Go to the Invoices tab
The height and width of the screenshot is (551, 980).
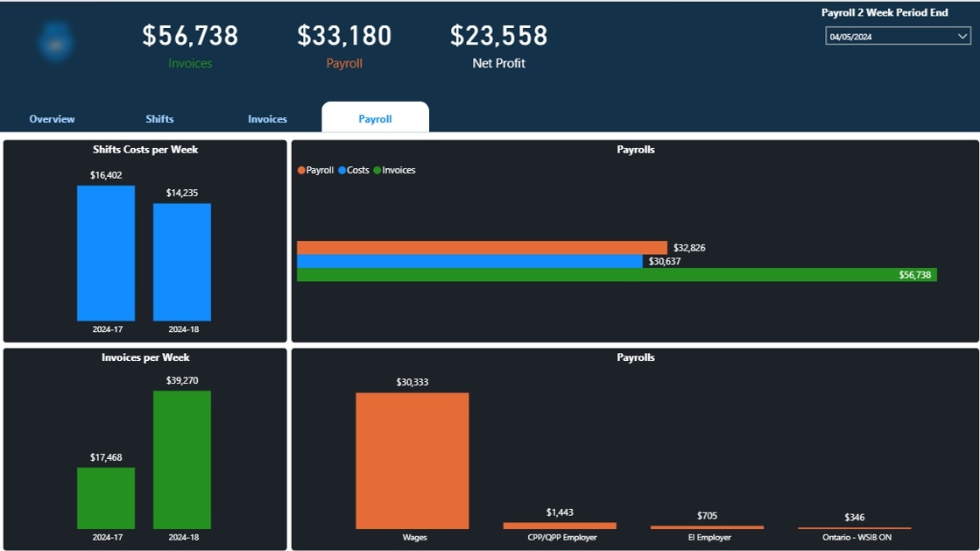[x=267, y=119]
